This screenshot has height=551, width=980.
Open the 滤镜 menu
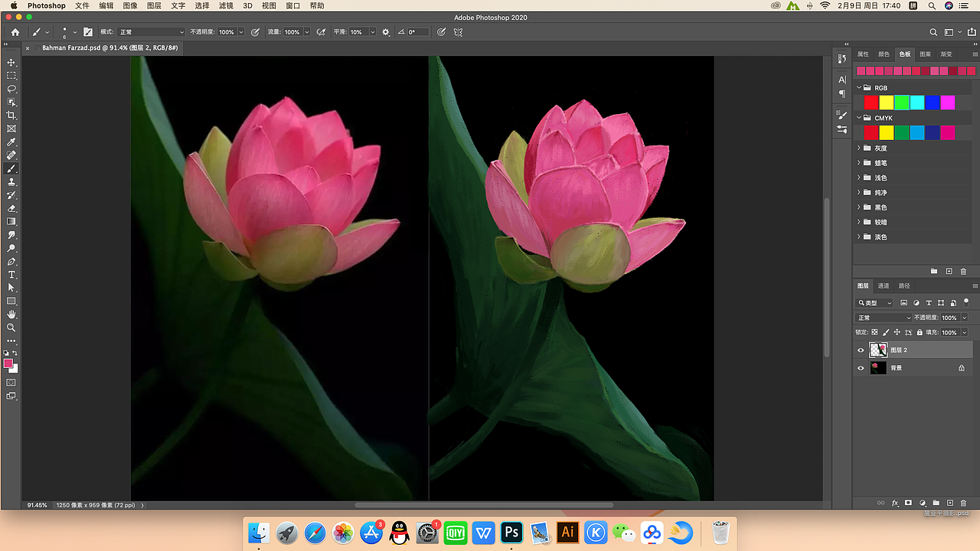point(226,5)
